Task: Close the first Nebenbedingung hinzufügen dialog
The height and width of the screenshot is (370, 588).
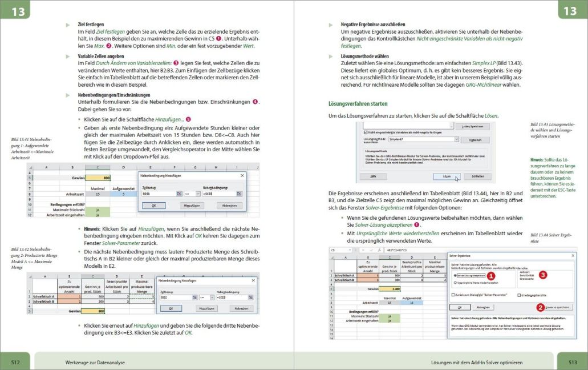Action: coord(242,175)
